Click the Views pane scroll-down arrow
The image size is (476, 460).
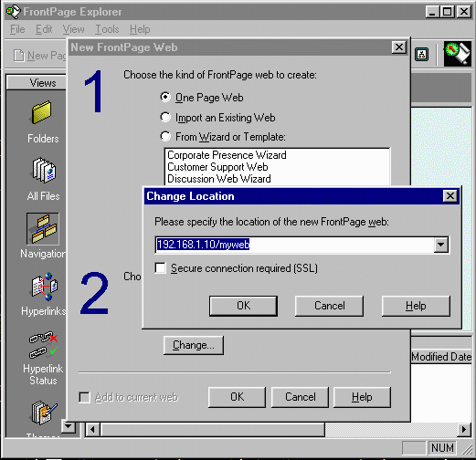(x=69, y=426)
